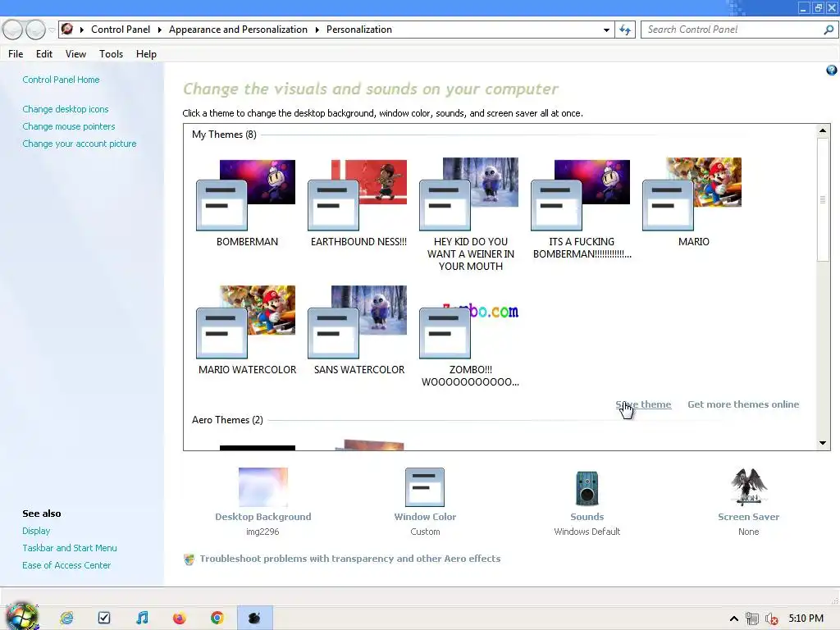
Task: Click the Forward navigation button
Action: [35, 30]
